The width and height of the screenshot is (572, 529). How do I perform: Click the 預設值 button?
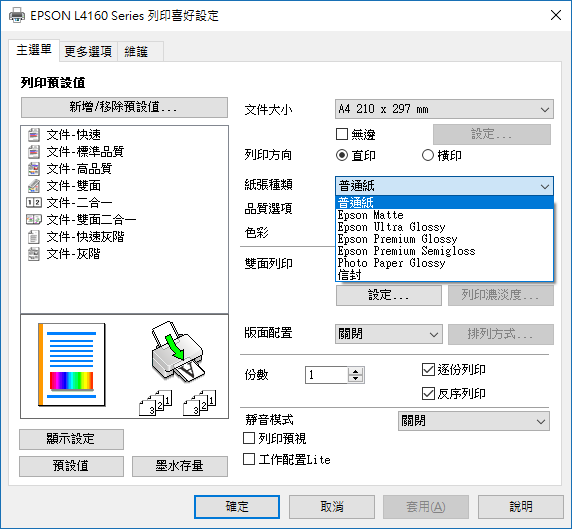coord(72,466)
